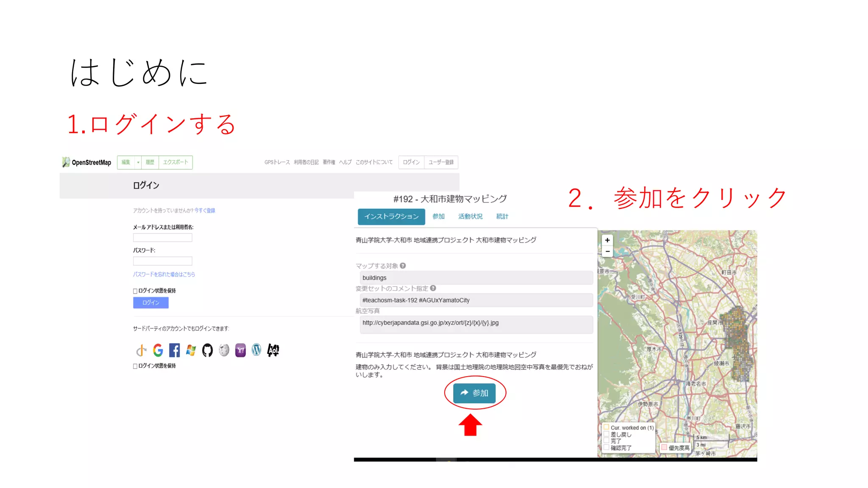Click help icon beside マップする対象
The width and height of the screenshot is (868, 488).
pos(403,266)
